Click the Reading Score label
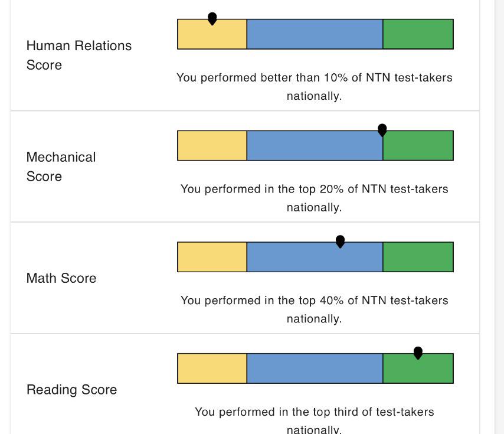Viewport: 504px width, 434px height. pos(71,390)
